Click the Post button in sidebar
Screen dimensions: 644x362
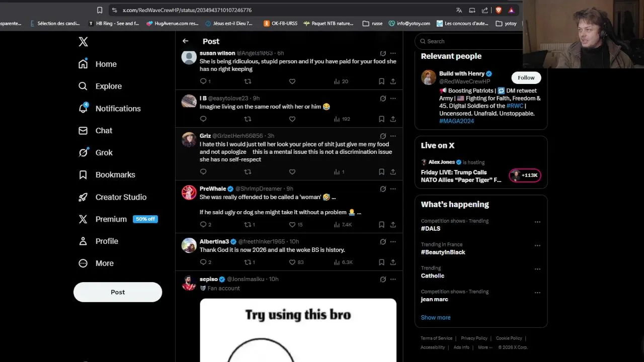pyautogui.click(x=118, y=292)
